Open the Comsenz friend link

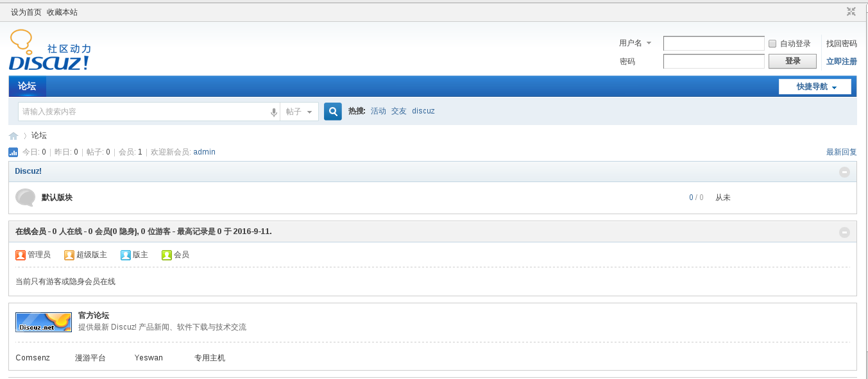click(x=33, y=358)
